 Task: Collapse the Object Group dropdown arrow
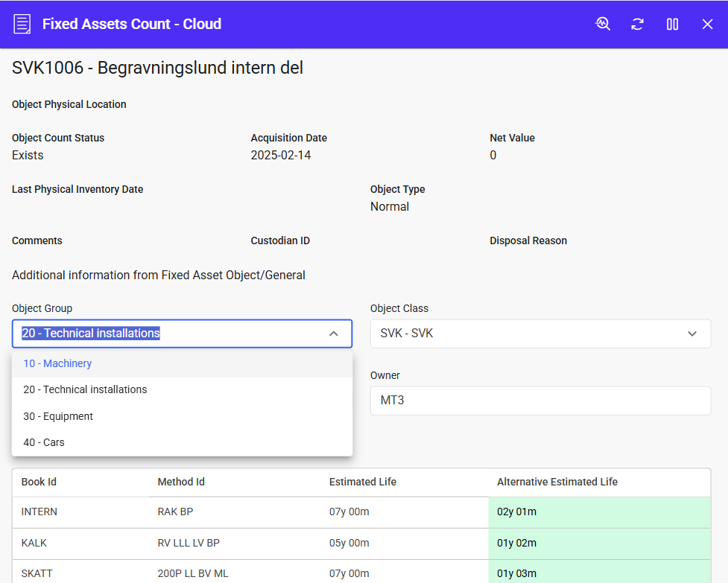(x=333, y=334)
